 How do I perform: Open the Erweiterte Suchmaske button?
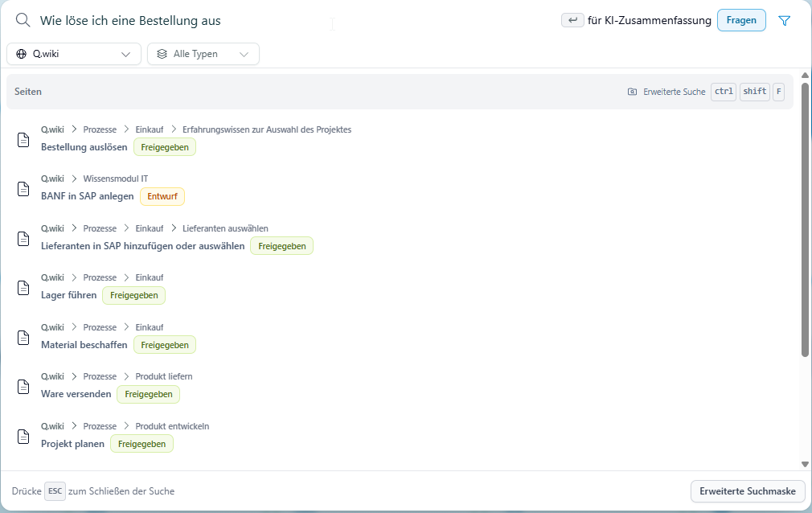(x=747, y=491)
